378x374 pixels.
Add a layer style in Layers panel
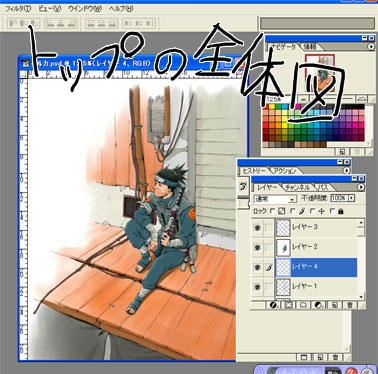click(273, 305)
